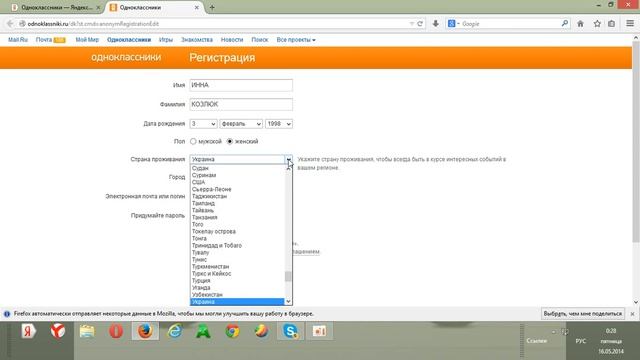Switch to Skype in the taskbar

[x=290, y=331]
